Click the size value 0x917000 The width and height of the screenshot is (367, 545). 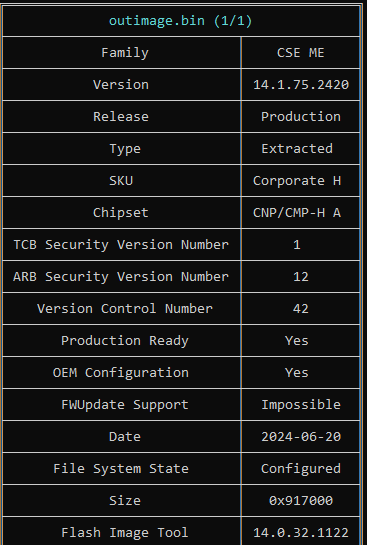pyautogui.click(x=301, y=501)
